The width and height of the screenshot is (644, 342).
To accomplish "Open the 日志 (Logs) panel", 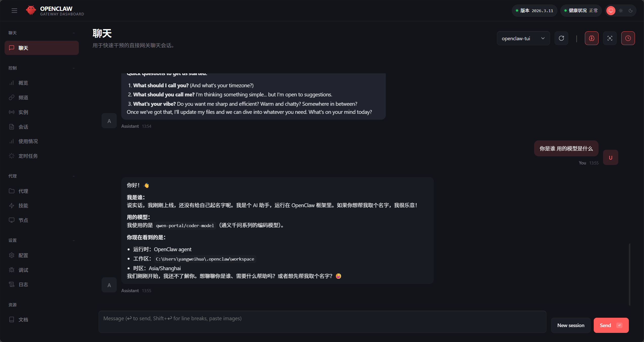I will click(x=23, y=284).
